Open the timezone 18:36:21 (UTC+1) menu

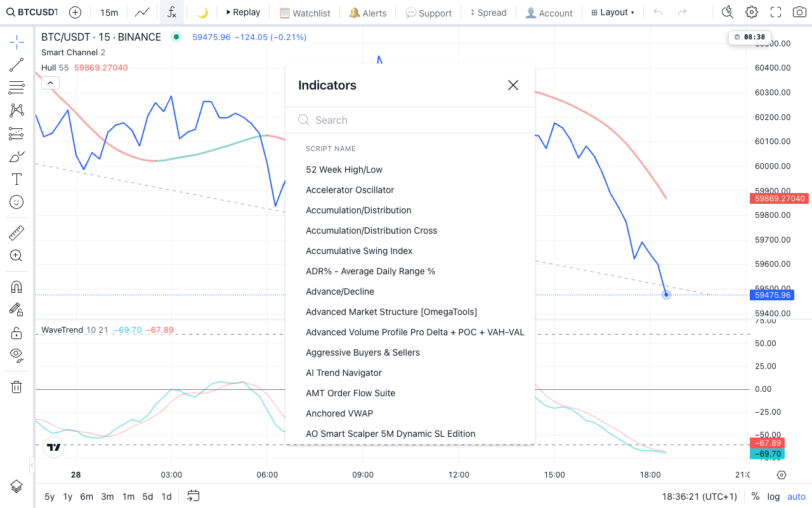[699, 497]
